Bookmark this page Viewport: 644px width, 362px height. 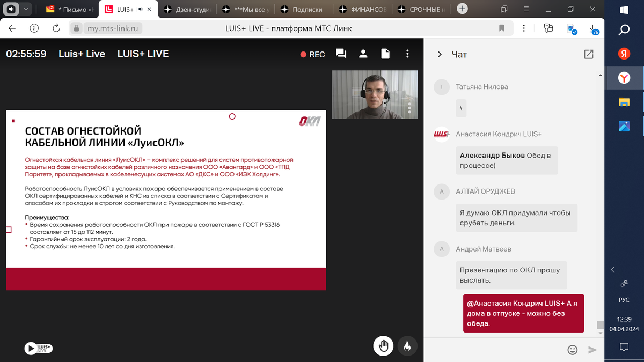pyautogui.click(x=502, y=28)
